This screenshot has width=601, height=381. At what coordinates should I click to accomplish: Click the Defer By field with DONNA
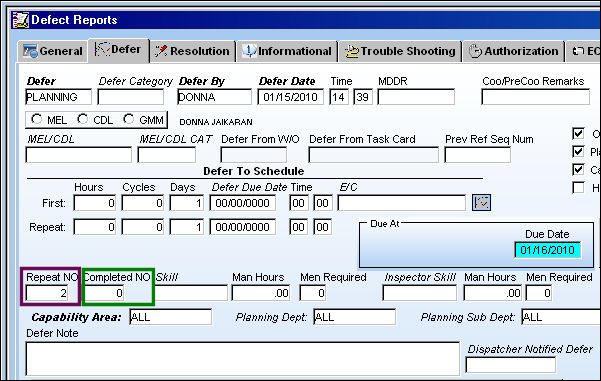pos(215,97)
